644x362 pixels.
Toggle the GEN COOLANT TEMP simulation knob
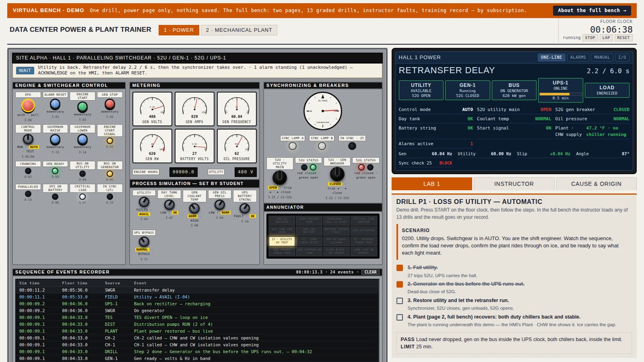[195, 208]
